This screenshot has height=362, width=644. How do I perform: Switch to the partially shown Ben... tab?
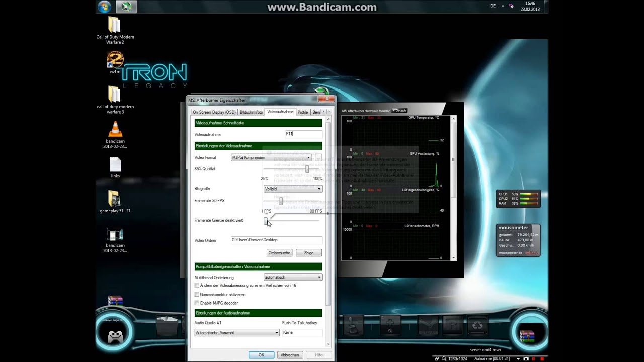(x=316, y=112)
